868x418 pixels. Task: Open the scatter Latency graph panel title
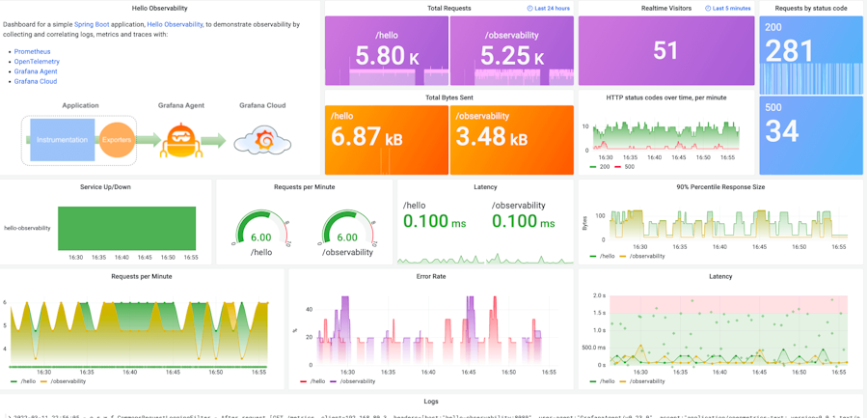tap(720, 276)
